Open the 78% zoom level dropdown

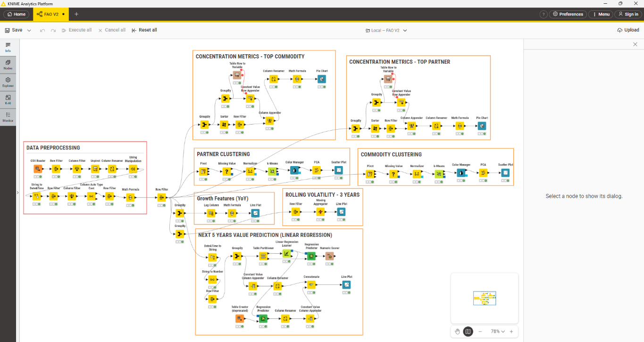(x=497, y=332)
